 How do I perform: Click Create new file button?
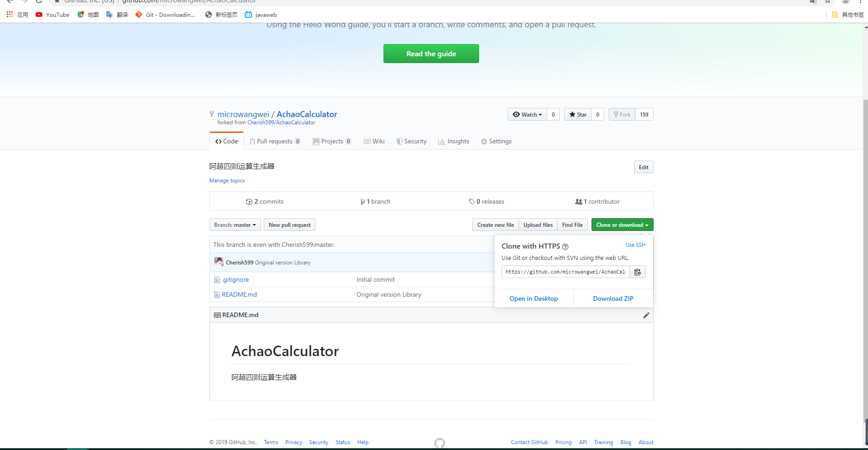pos(495,225)
